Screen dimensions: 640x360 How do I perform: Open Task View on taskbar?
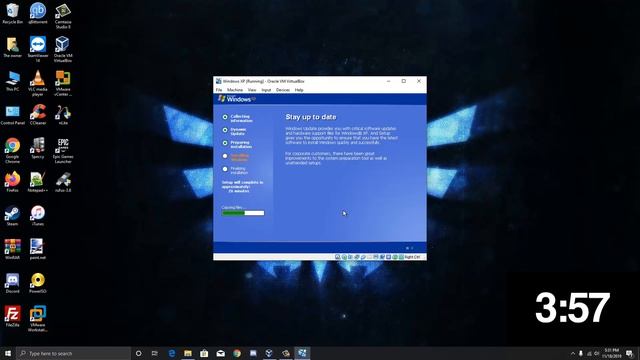[155, 353]
